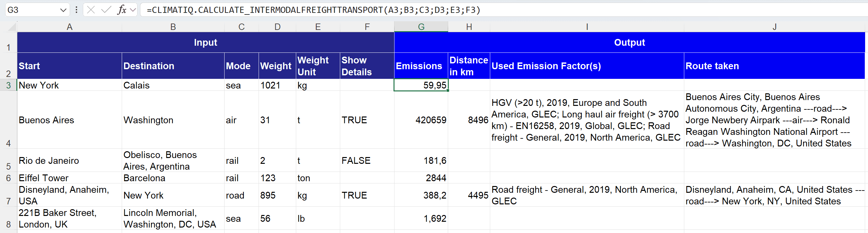Select the Start column heading cell
This screenshot has height=233, width=868.
69,66
